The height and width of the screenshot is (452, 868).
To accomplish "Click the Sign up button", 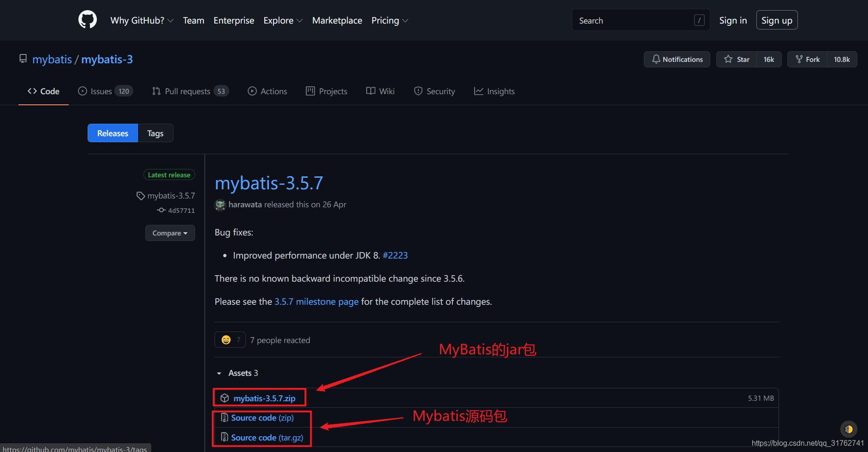I will coord(777,20).
